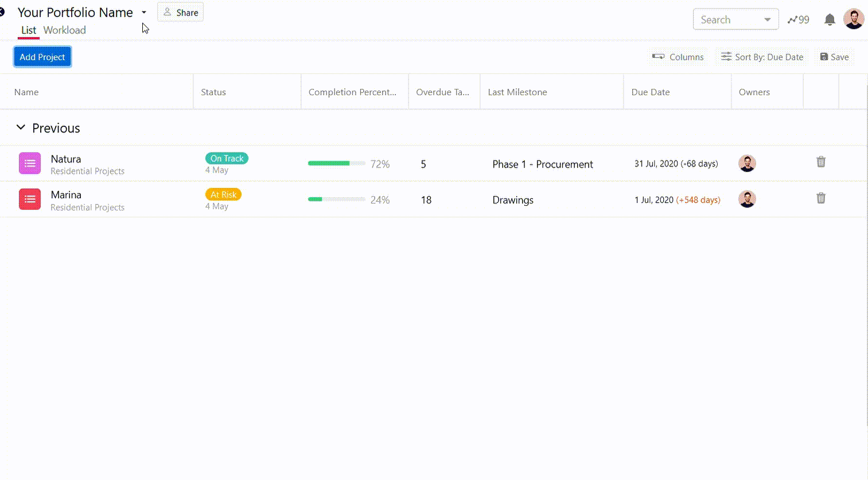Screen dimensions: 868x480
Task: Open the activity counter showing 99
Action: (798, 20)
